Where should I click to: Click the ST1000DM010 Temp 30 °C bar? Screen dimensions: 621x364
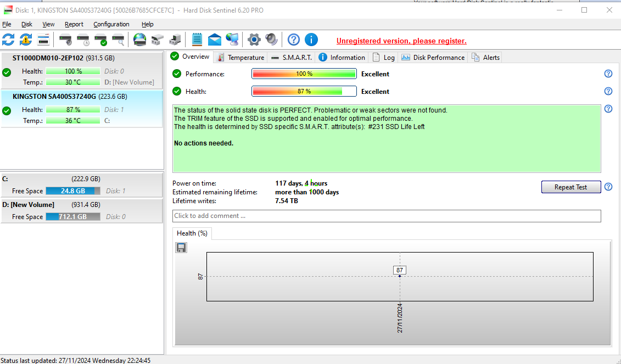click(x=73, y=82)
